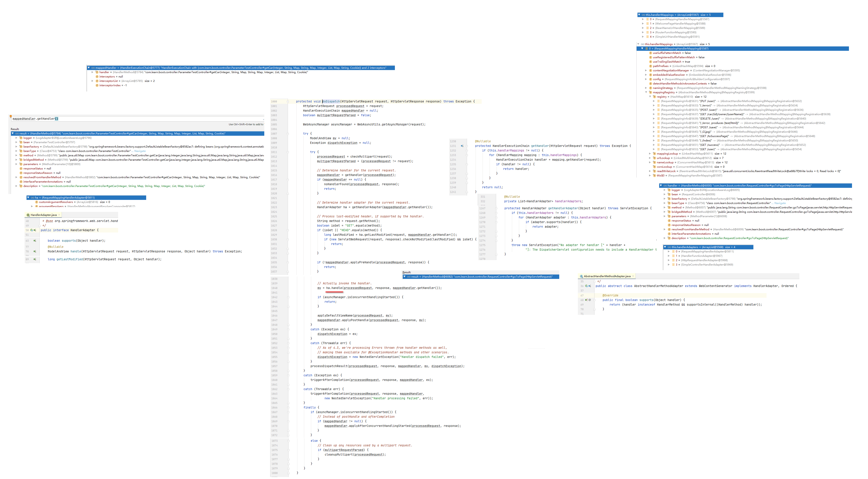Collapse the mappedHandler HandlerExecutionChain node
Image resolution: width=868 pixels, height=479 pixels.
(89, 68)
